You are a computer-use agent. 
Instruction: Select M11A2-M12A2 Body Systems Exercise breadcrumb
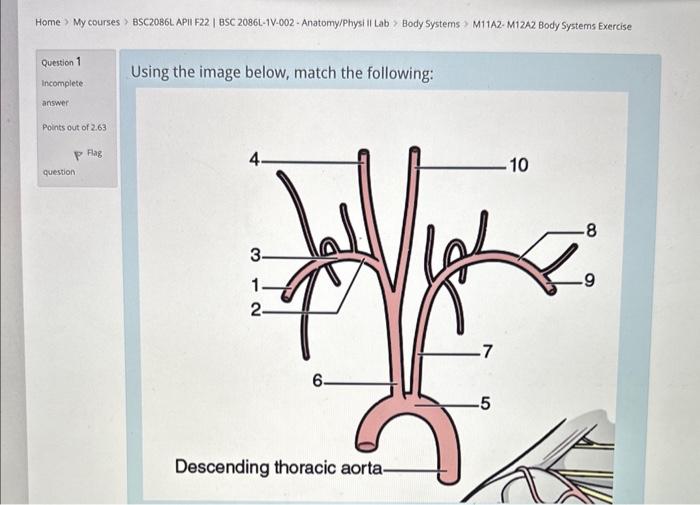pos(552,25)
